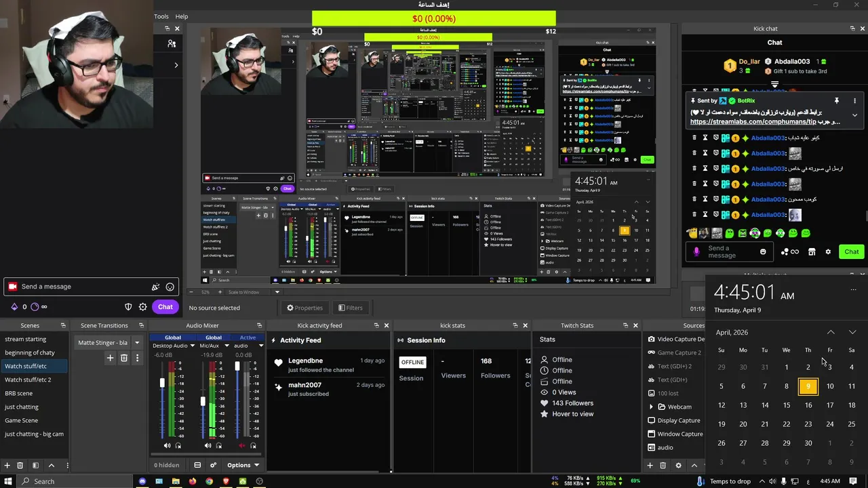Image resolution: width=868 pixels, height=488 pixels.
Task: Open Scale to Window dropdown below preview
Action: pyautogui.click(x=277, y=292)
